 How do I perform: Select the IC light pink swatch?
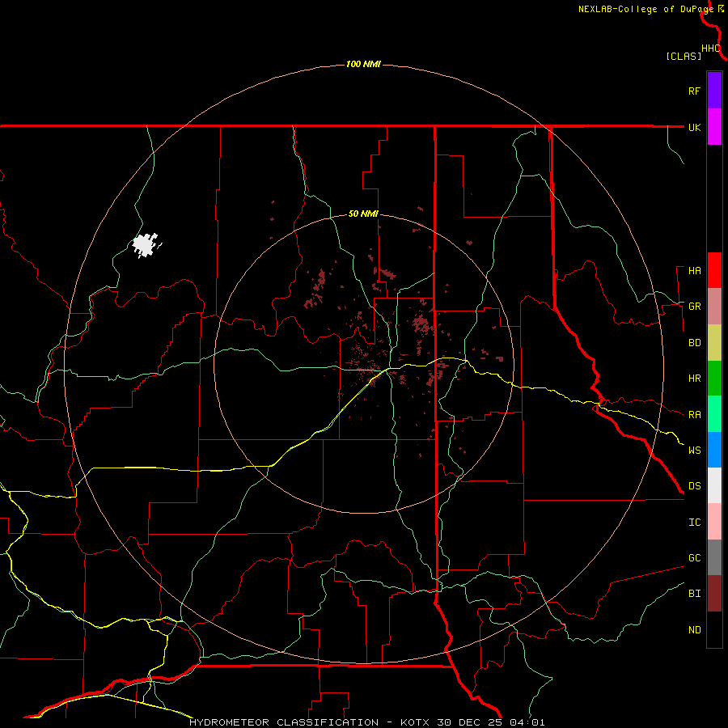tap(714, 522)
